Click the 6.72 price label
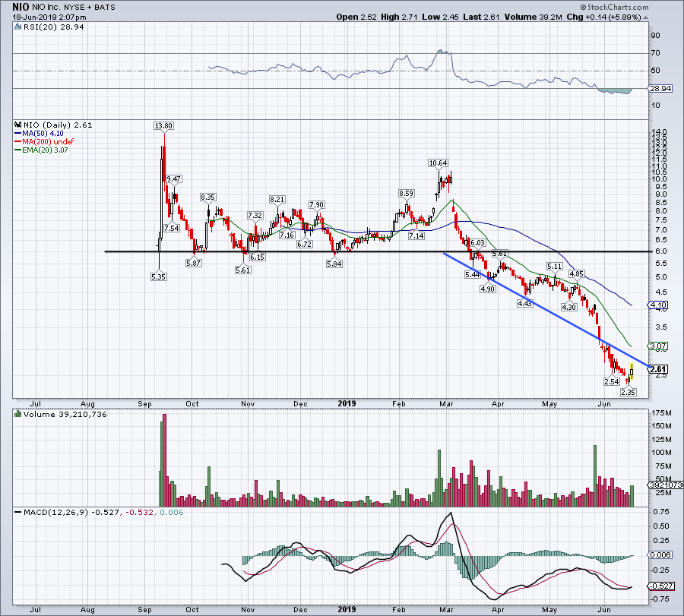The image size is (684, 616). (x=304, y=244)
